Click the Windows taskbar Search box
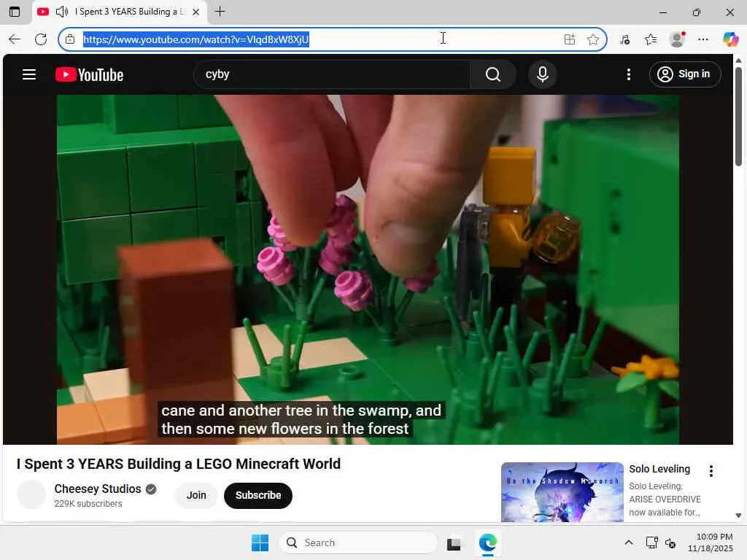Screen dimensions: 747x560 pos(358,542)
